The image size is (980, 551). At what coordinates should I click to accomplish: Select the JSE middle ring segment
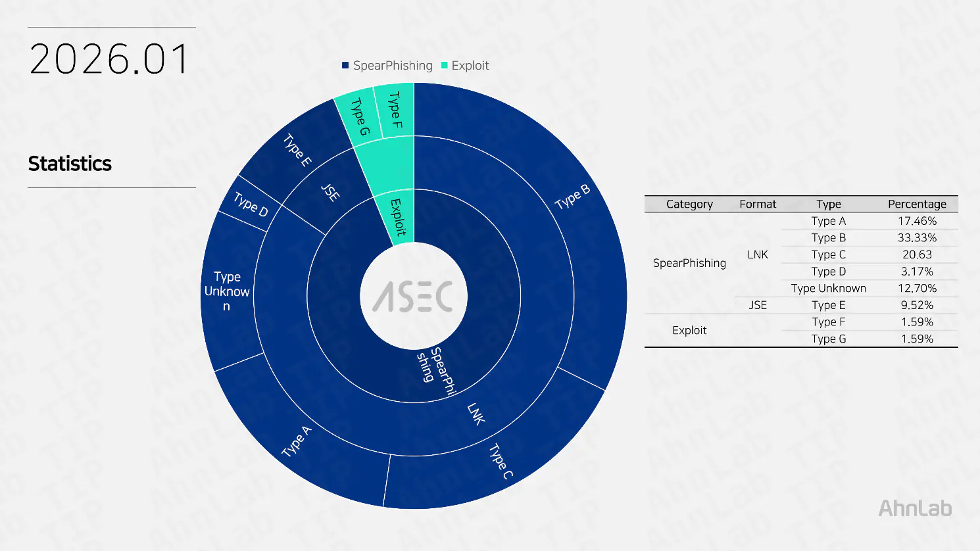click(330, 192)
